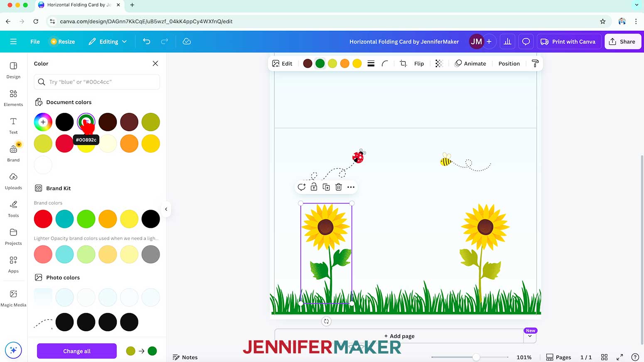Open the hamburger main menu

point(13,42)
